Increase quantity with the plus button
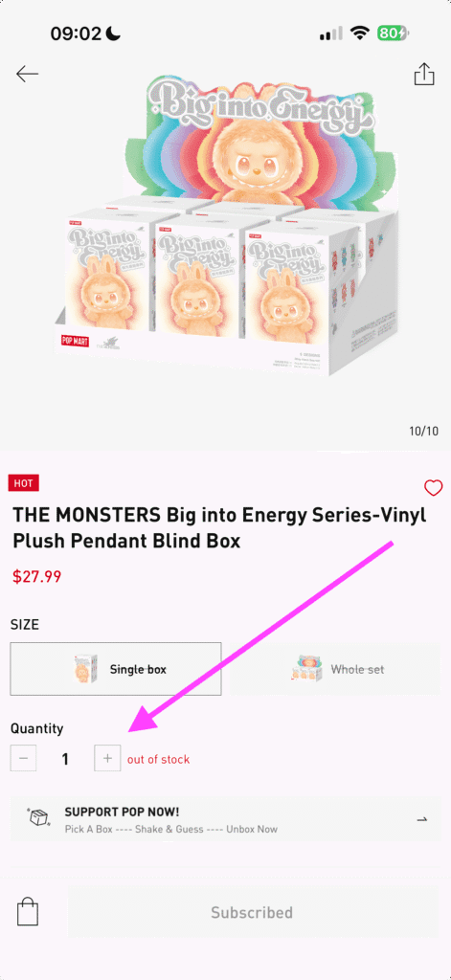Screen dimensions: 451x980 click(x=107, y=759)
